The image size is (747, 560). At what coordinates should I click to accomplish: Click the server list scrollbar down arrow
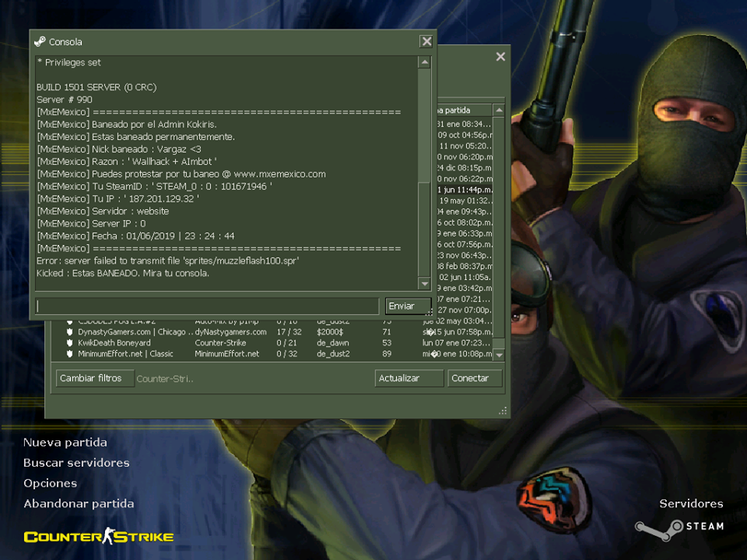click(x=499, y=355)
